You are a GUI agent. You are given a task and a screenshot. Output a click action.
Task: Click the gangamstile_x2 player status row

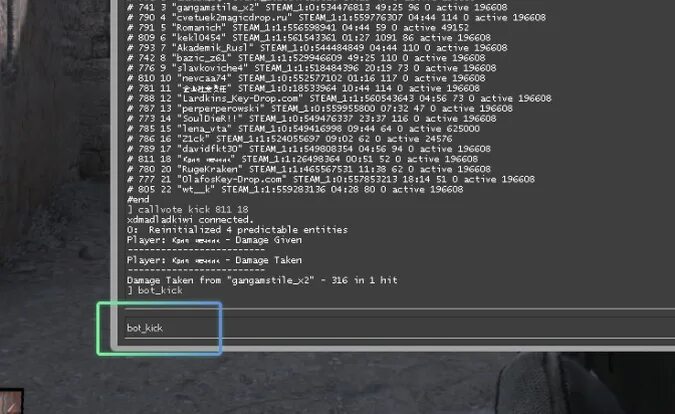pos(317,7)
